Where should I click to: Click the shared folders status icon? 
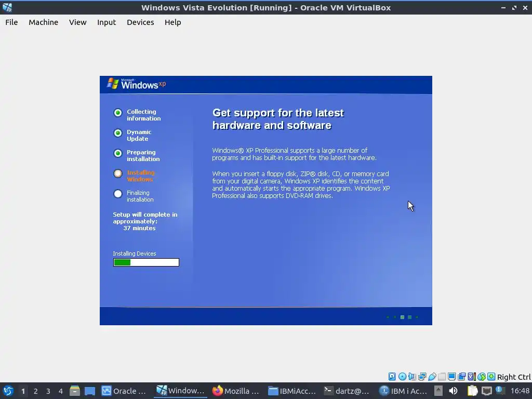pos(442,376)
